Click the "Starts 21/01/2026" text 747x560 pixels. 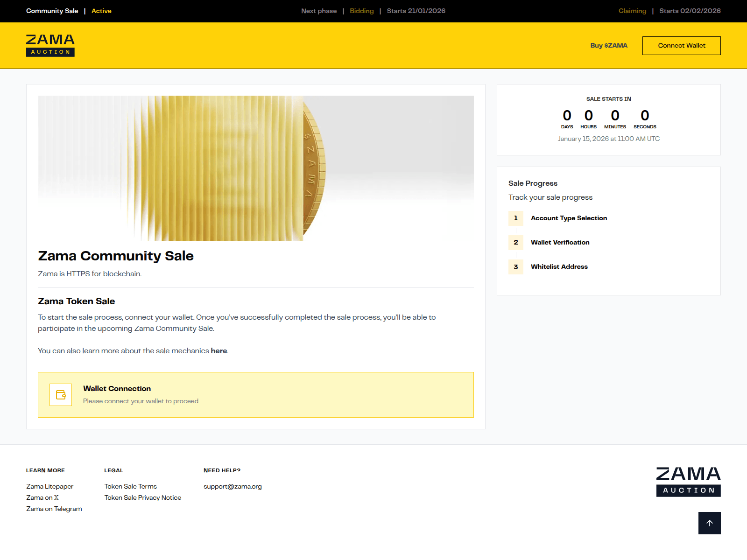(416, 11)
